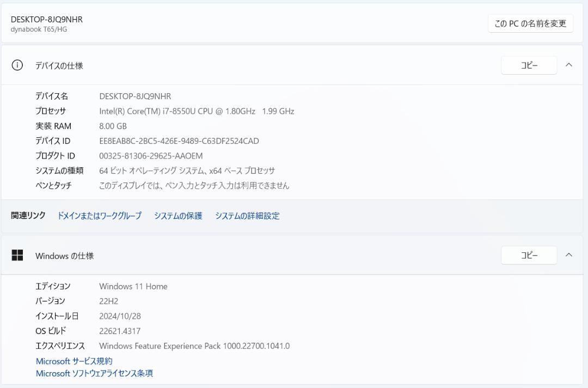Click the デバイスの仕様 section header text
The width and height of the screenshot is (588, 388).
pyautogui.click(x=59, y=66)
